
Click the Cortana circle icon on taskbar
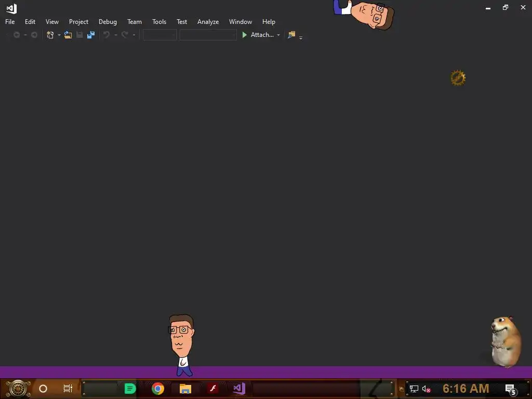point(43,389)
